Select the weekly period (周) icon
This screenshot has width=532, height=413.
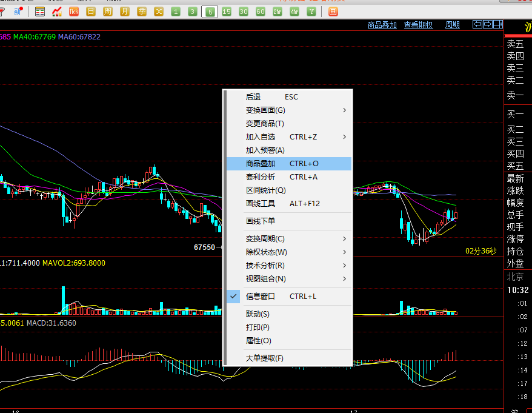[x=108, y=12]
